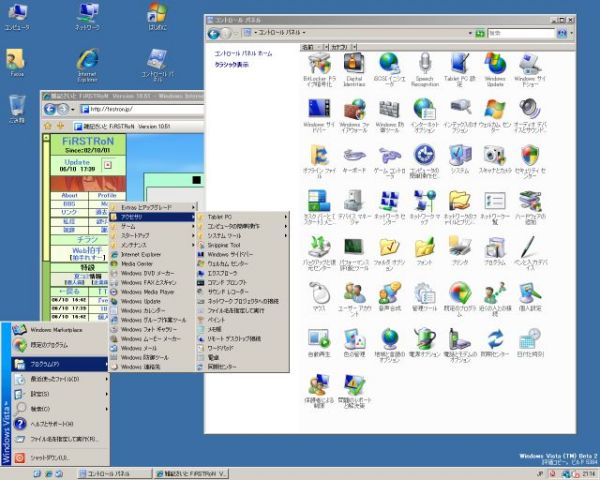Open the Speech Recognition applet
This screenshot has height=480, width=600.
tap(426, 69)
